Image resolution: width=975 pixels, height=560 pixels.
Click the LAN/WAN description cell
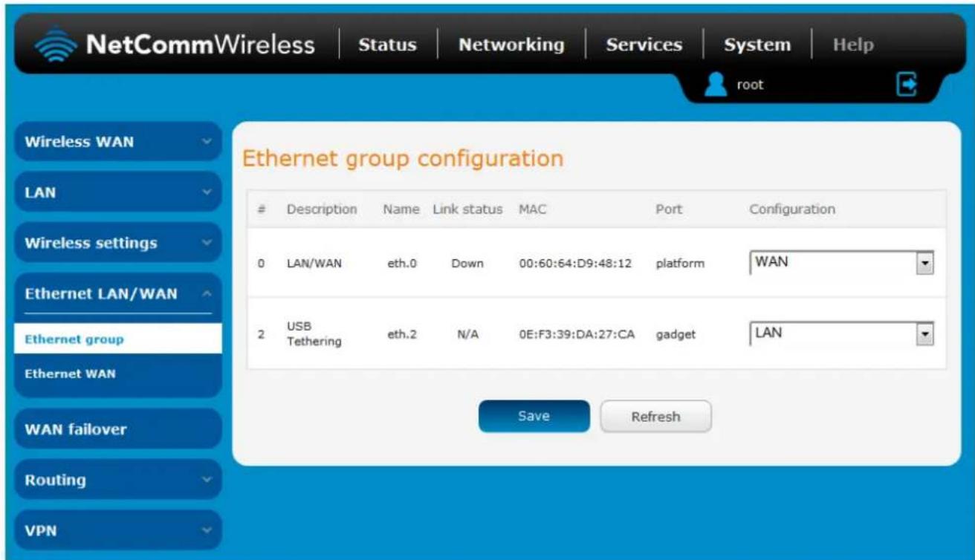click(314, 263)
